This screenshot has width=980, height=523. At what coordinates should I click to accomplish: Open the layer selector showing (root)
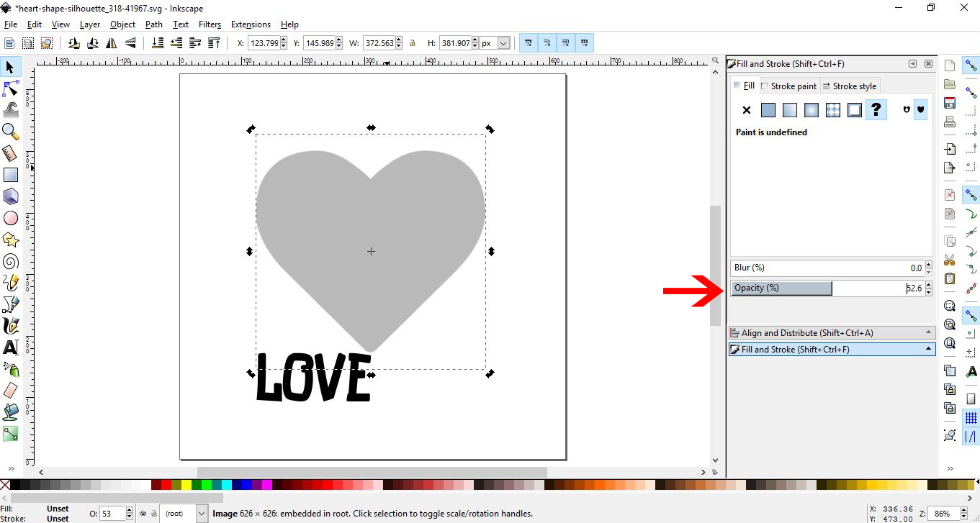184,513
